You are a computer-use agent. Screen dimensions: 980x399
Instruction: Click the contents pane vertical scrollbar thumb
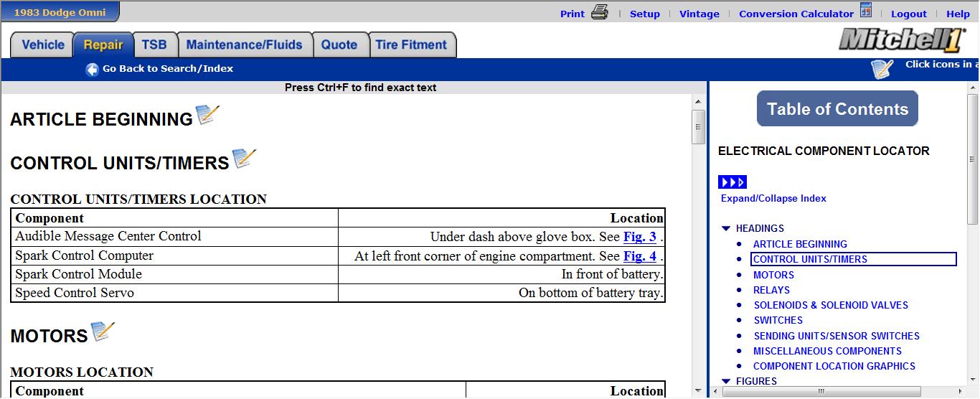click(x=973, y=159)
